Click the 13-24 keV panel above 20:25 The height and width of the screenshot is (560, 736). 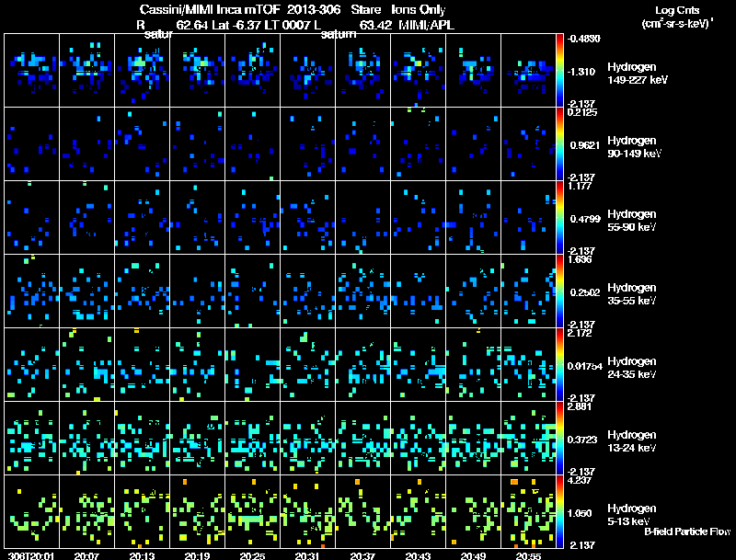pyautogui.click(x=252, y=438)
